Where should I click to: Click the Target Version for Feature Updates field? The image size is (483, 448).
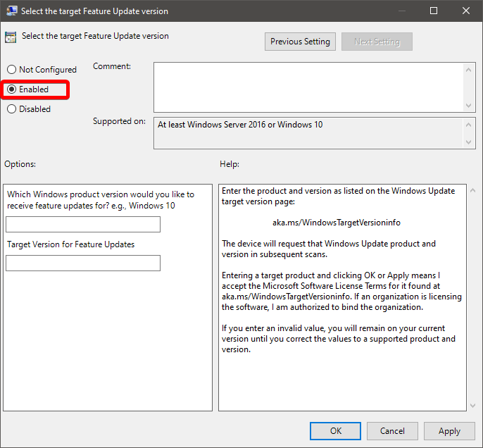click(83, 263)
